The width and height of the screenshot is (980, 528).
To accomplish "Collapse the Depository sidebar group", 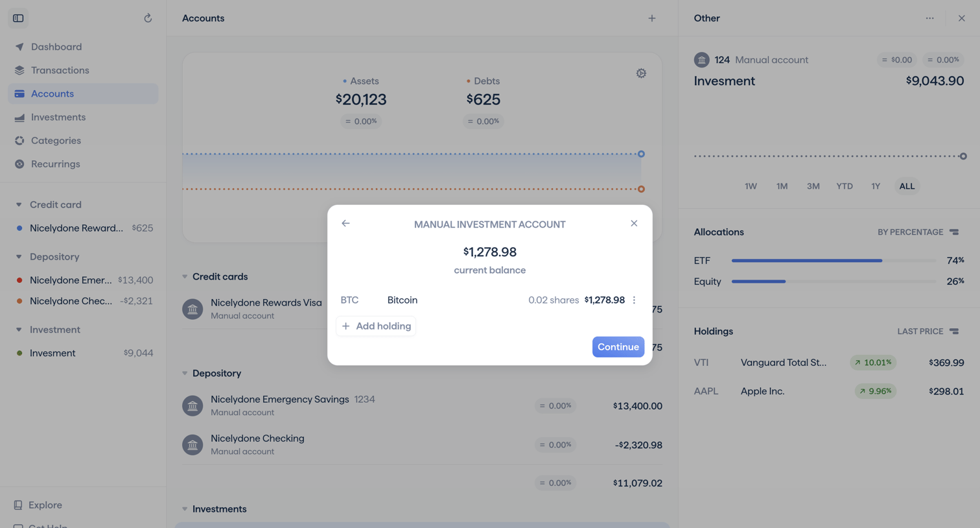I will click(x=19, y=257).
